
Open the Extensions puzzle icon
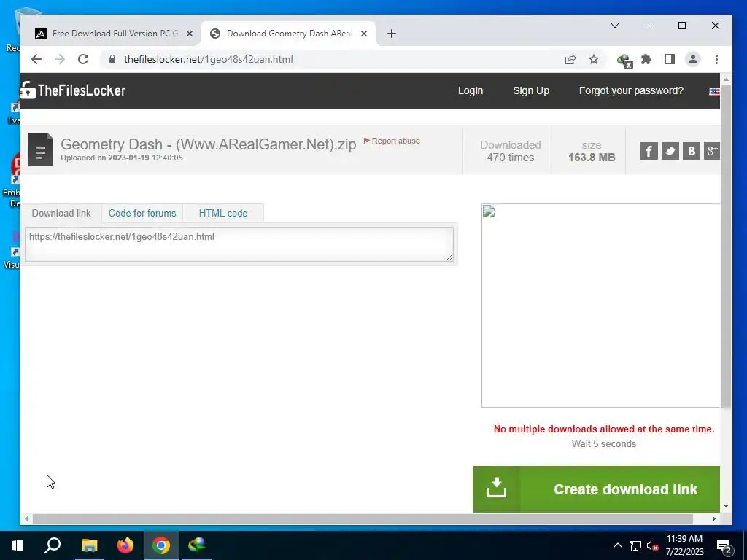[646, 59]
